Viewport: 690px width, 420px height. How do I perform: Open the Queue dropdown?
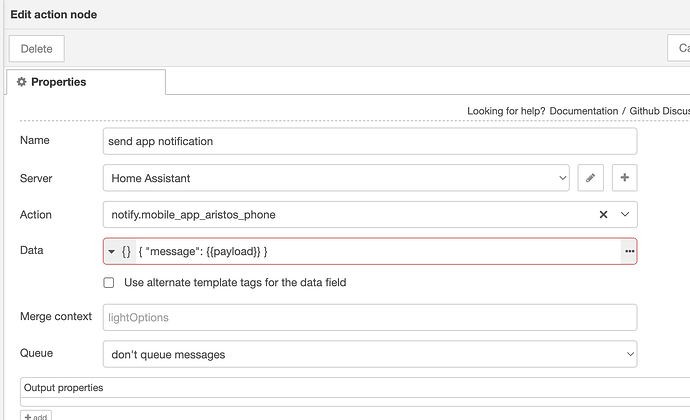pos(369,353)
